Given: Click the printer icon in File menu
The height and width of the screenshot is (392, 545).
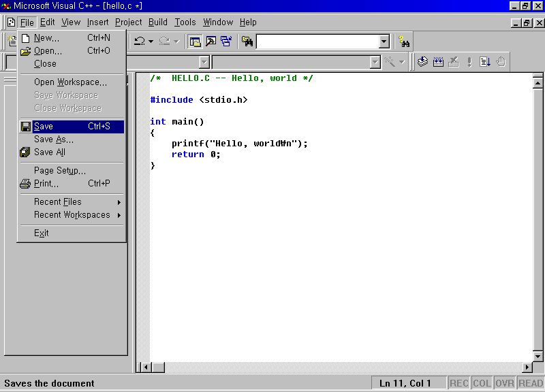Looking at the screenshot, I should [x=25, y=183].
